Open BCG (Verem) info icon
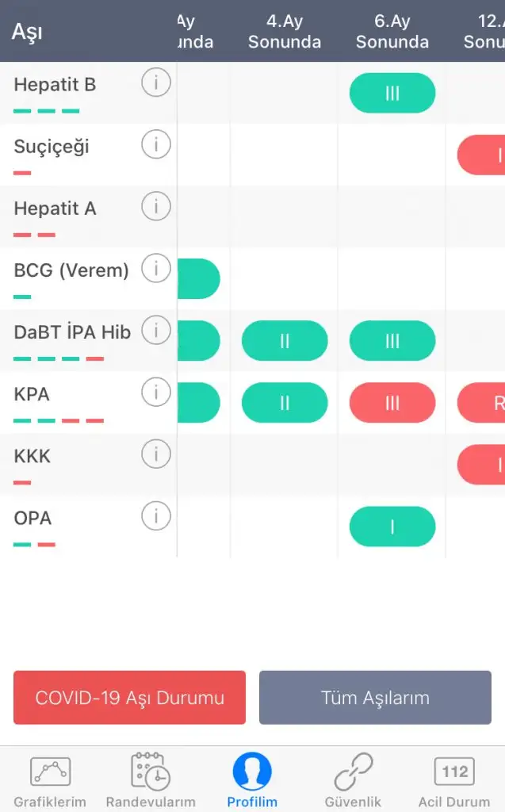Viewport: 505px width, 812px height. tap(156, 269)
